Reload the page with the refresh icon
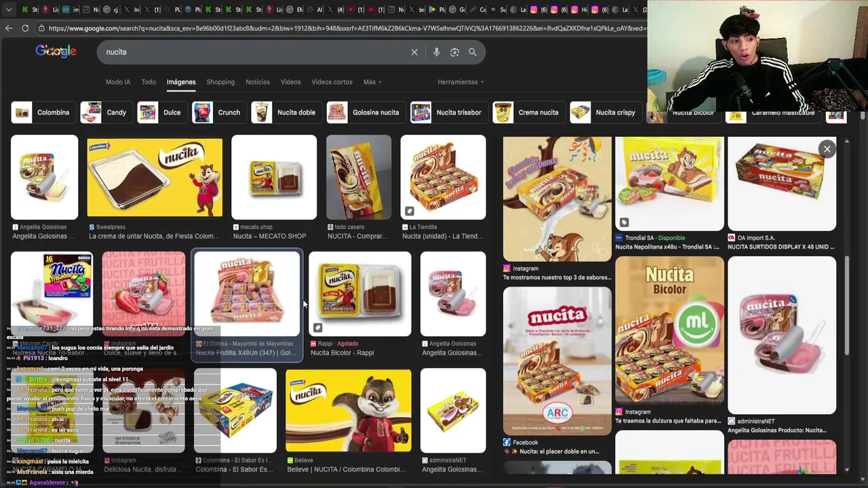868x488 pixels. [x=25, y=28]
